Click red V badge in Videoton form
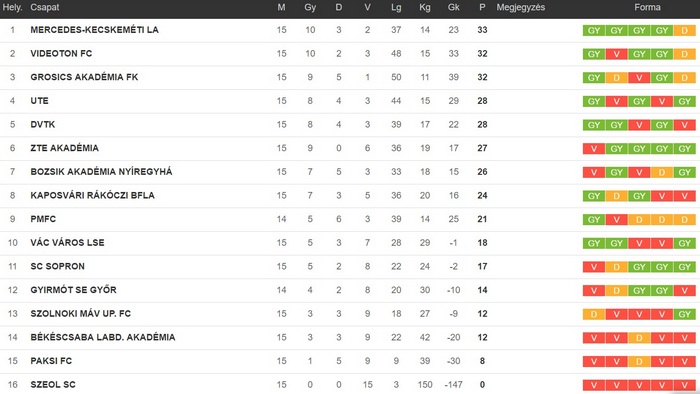Viewport: 700px width, 394px height. 617,54
